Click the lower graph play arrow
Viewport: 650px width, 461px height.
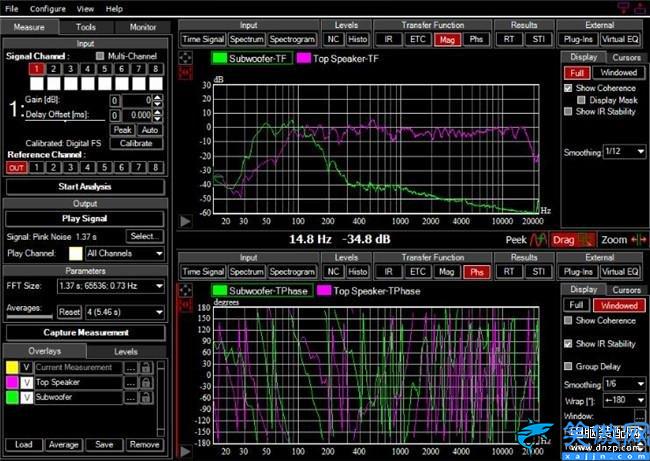pyautogui.click(x=185, y=451)
